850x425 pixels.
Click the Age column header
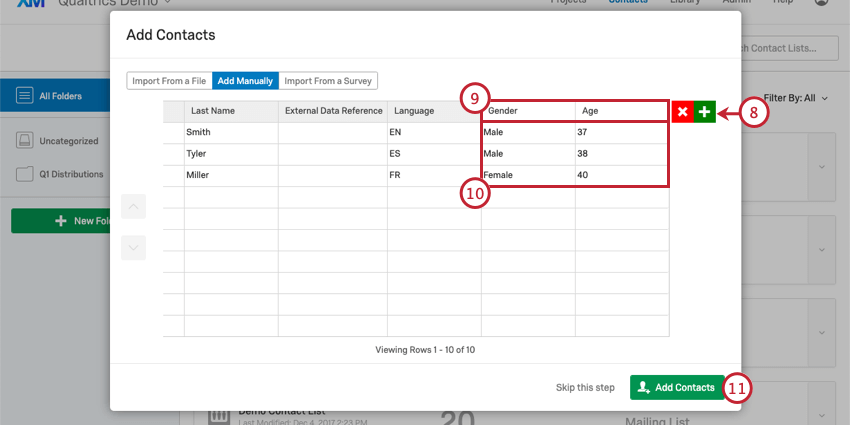click(x=622, y=111)
